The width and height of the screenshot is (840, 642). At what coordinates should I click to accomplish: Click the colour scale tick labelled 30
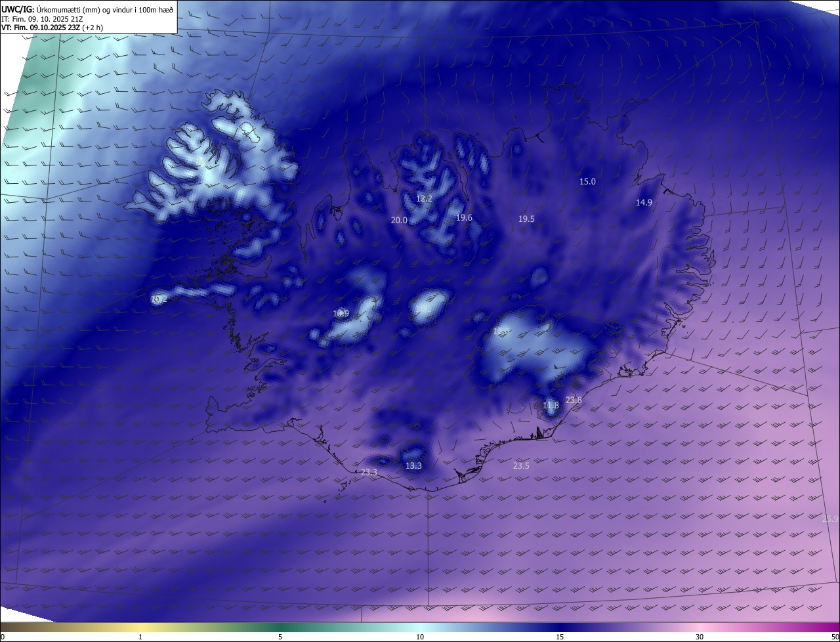point(700,637)
